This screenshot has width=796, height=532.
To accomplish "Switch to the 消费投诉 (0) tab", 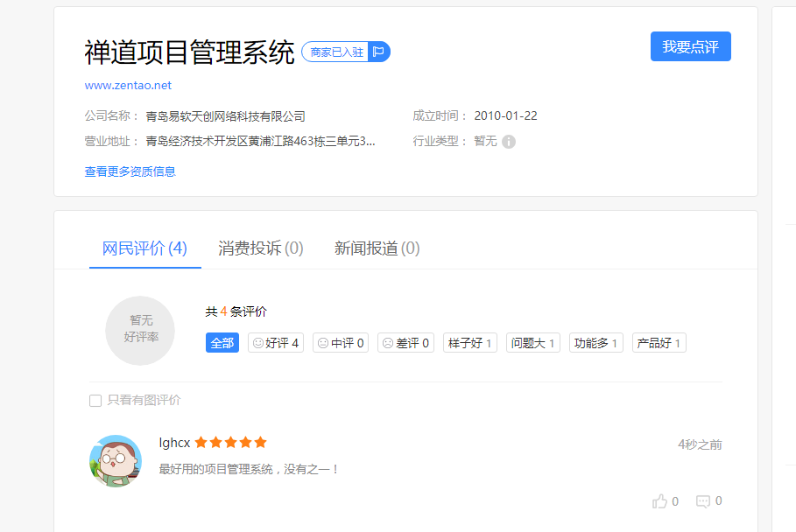I will 260,248.
